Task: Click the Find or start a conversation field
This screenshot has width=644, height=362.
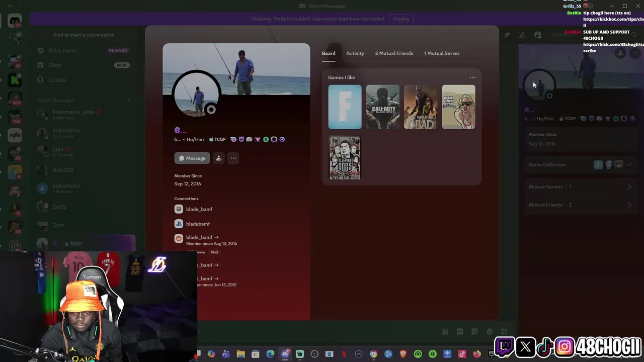Action: pyautogui.click(x=84, y=35)
